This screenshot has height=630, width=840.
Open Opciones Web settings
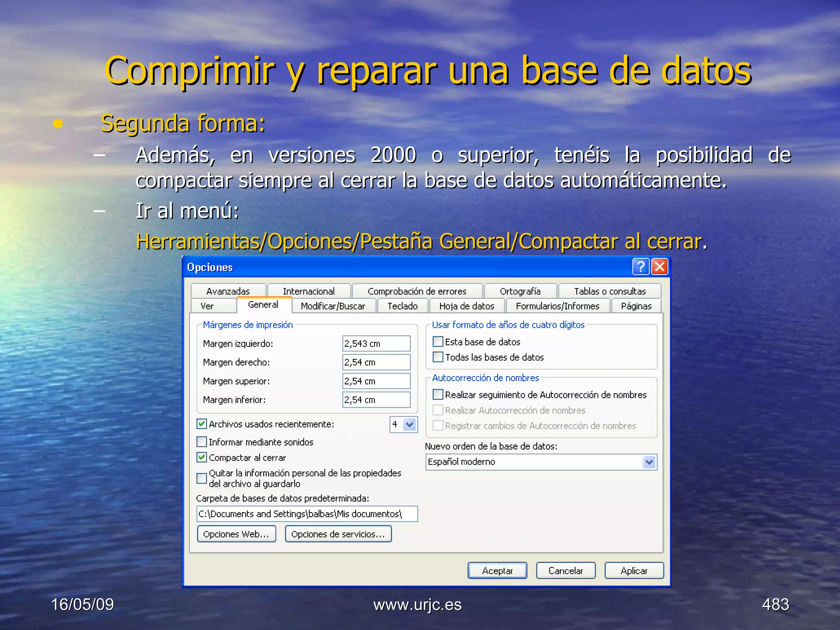click(x=237, y=534)
